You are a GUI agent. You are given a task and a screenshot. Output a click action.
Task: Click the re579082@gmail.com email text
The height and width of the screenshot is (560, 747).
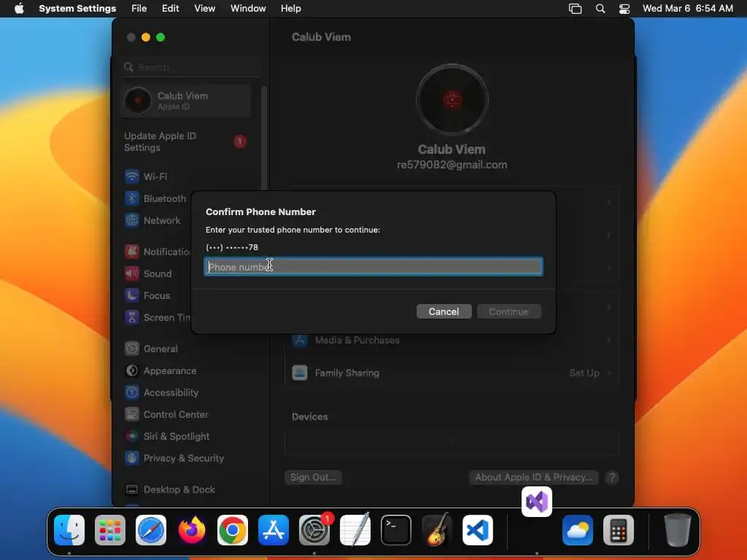(452, 165)
